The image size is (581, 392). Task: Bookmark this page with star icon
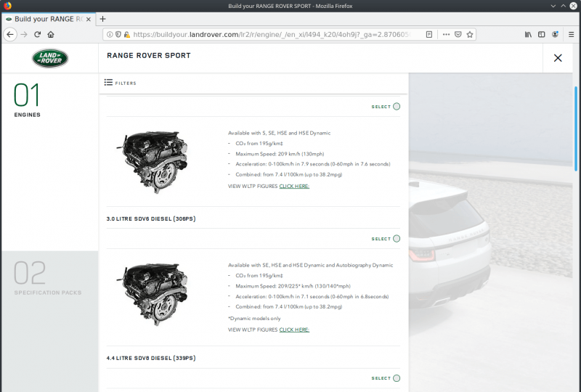[470, 34]
